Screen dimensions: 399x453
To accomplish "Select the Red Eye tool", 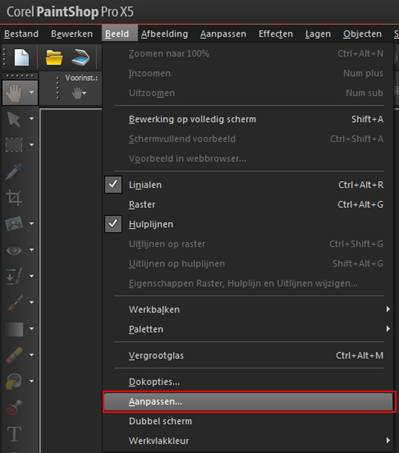I will click(x=14, y=250).
